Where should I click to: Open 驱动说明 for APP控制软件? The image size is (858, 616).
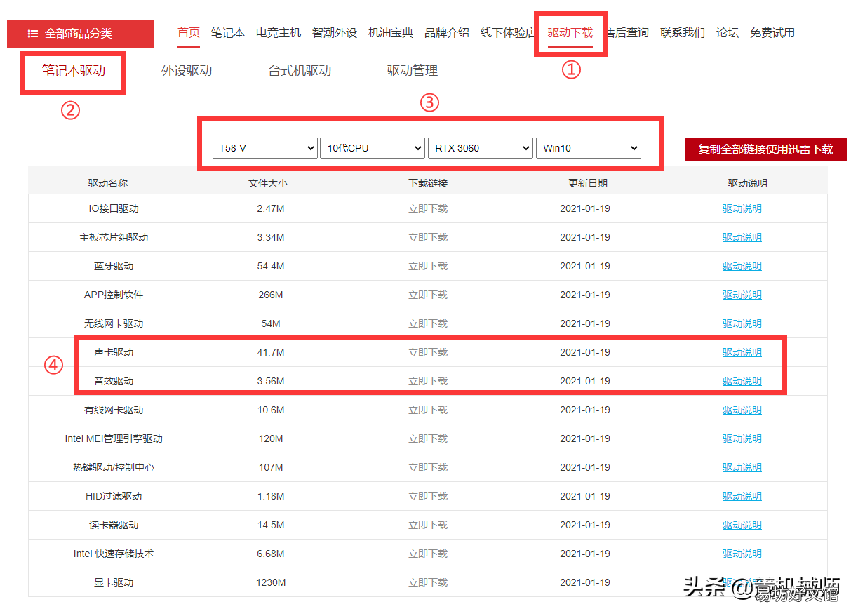coord(742,295)
